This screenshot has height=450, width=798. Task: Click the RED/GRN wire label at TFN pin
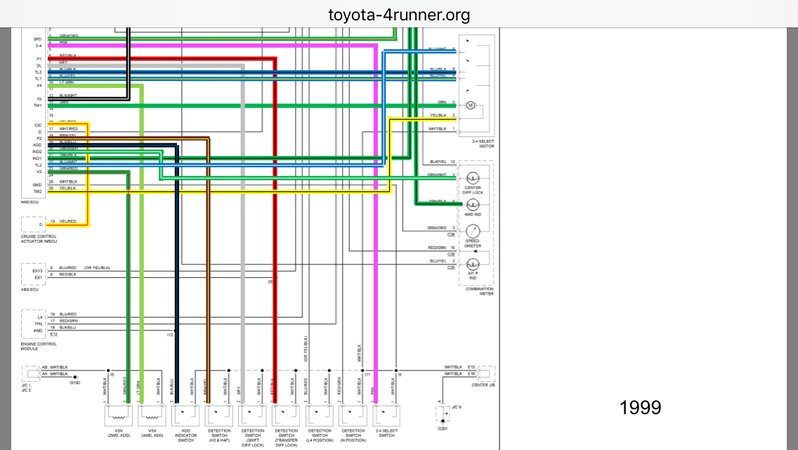[69, 321]
